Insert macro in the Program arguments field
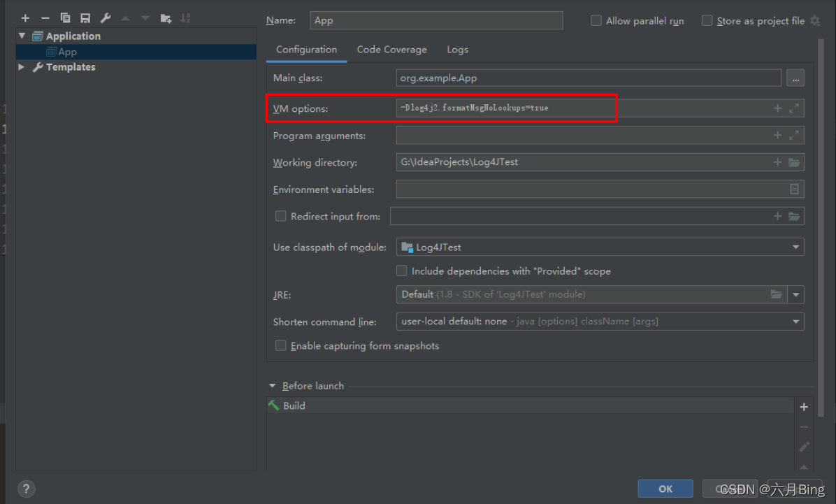The image size is (836, 504). [x=778, y=136]
